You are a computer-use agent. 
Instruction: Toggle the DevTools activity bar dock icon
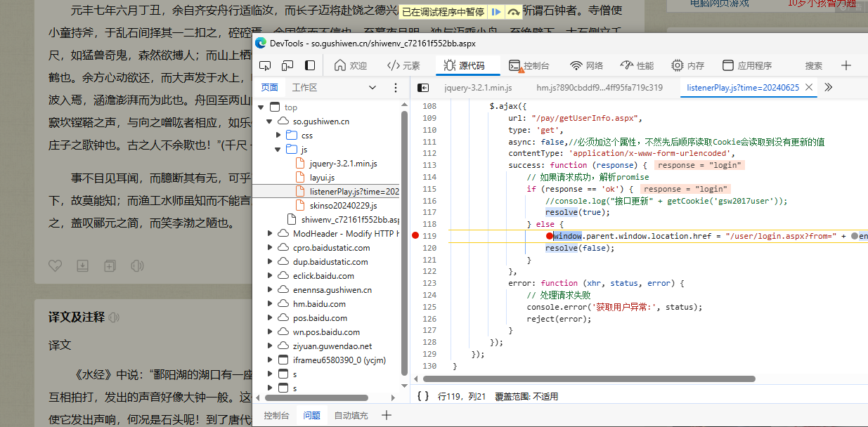point(310,65)
